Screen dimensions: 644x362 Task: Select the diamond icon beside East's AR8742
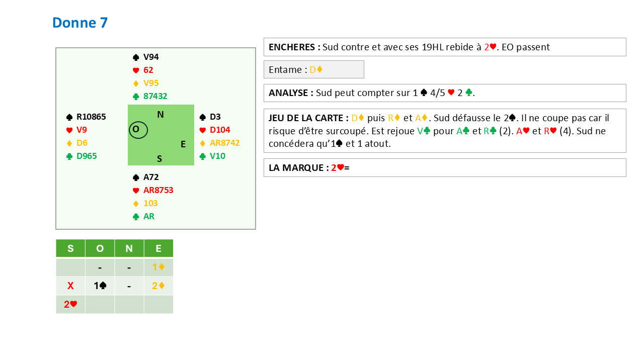203,143
